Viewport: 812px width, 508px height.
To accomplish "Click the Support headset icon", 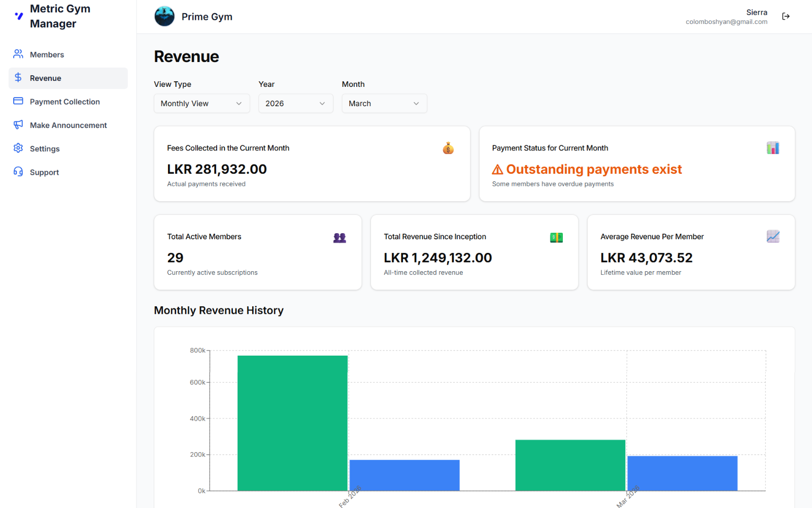I will [18, 172].
